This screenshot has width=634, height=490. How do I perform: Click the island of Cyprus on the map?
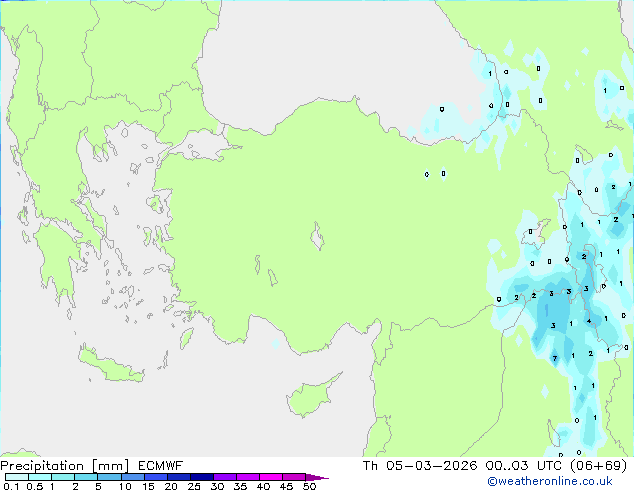pyautogui.click(x=311, y=396)
